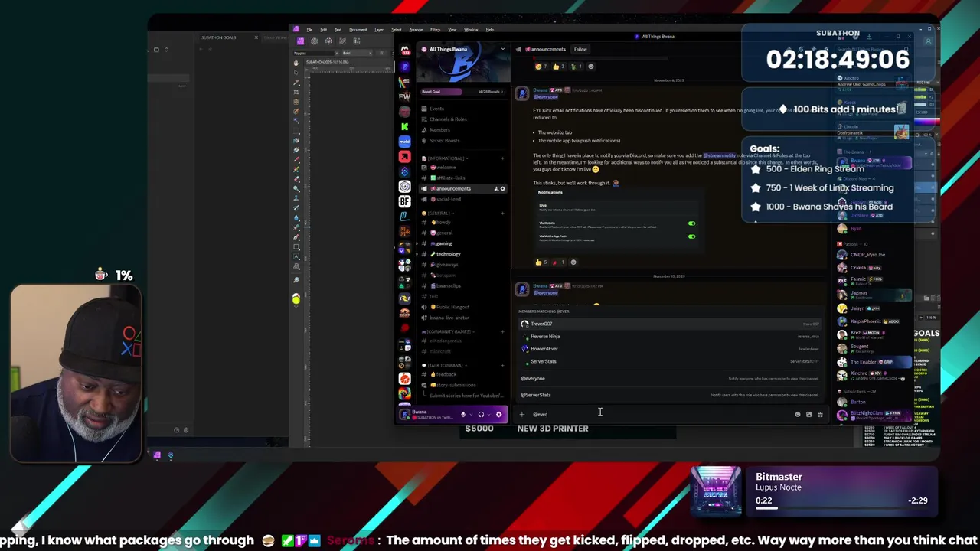Viewport: 980px width, 551px height.
Task: Open the sticker picker icon in message box
Action: pyautogui.click(x=808, y=414)
